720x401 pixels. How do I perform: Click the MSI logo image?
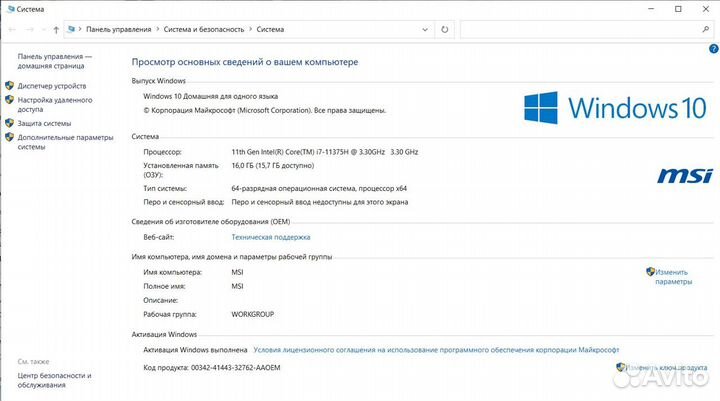click(x=682, y=176)
